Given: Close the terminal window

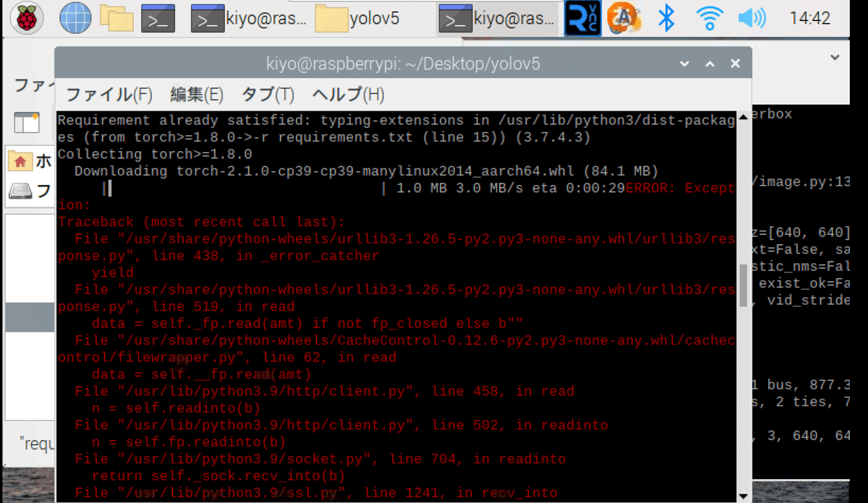Looking at the screenshot, I should (735, 64).
